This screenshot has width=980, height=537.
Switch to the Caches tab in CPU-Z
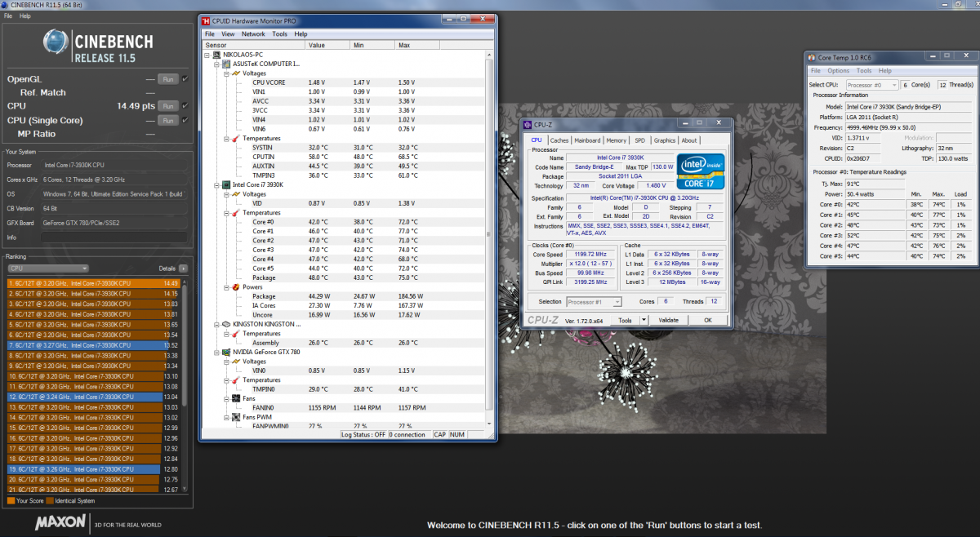coord(559,140)
